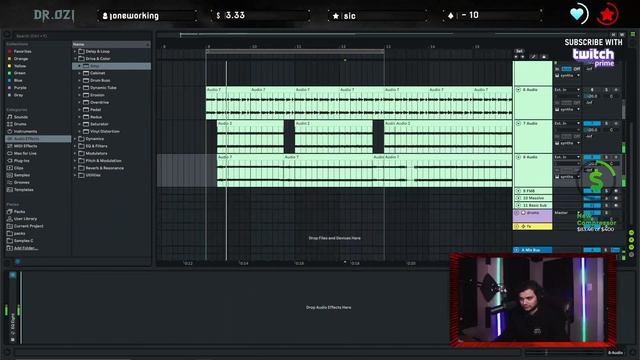Image resolution: width=640 pixels, height=360 pixels.
Task: Expand the Delay & Loop folder
Action: [x=75, y=51]
